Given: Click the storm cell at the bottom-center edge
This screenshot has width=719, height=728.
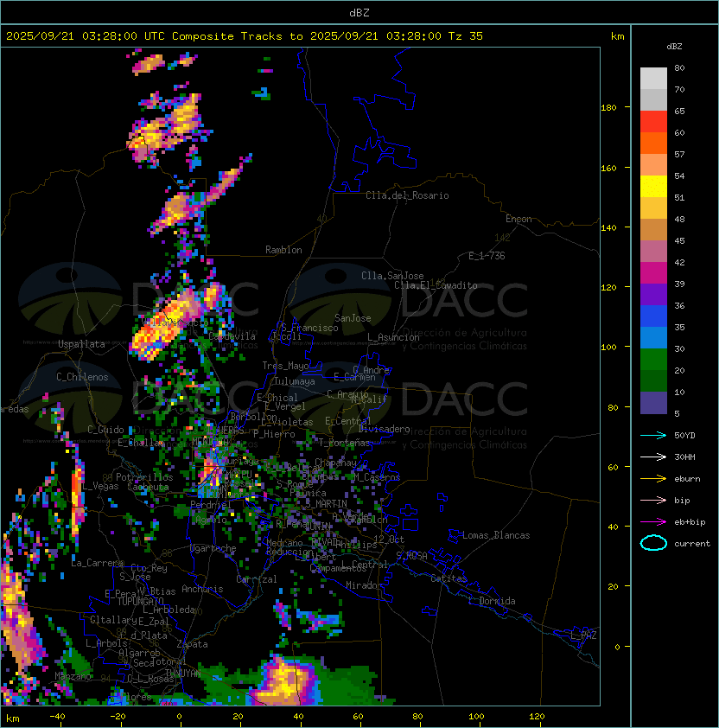Looking at the screenshot, I should tap(285, 680).
